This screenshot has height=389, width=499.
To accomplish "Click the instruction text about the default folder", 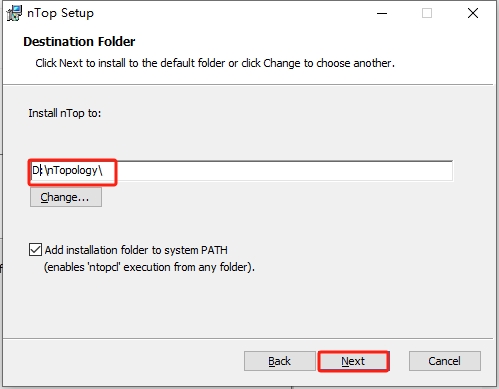I will [x=215, y=63].
